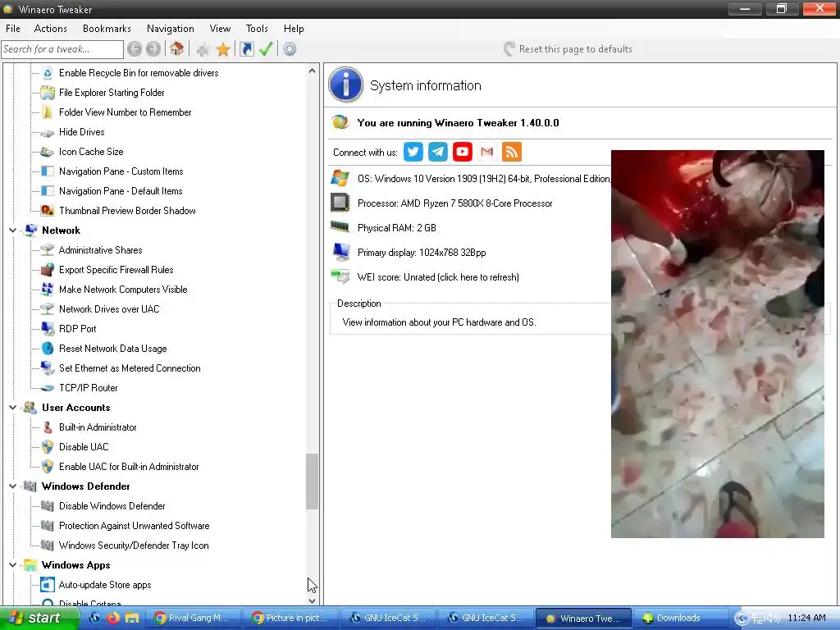The width and height of the screenshot is (840, 630).
Task: Switch to Picture in picture taskbar window
Action: 291,619
